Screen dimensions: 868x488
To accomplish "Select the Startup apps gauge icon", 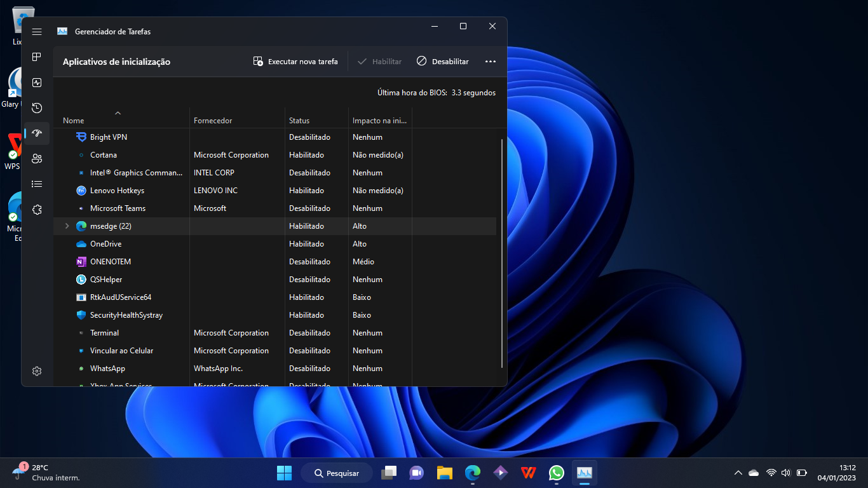I will tap(37, 133).
